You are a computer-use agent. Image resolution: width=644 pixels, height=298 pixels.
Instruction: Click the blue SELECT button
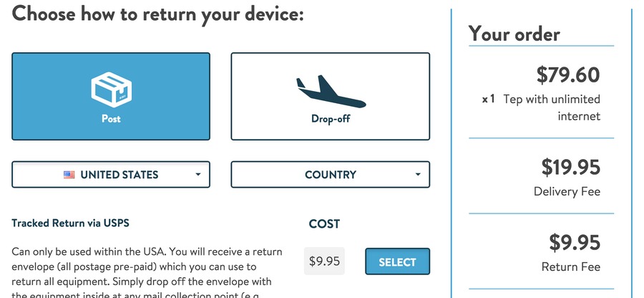tap(397, 261)
